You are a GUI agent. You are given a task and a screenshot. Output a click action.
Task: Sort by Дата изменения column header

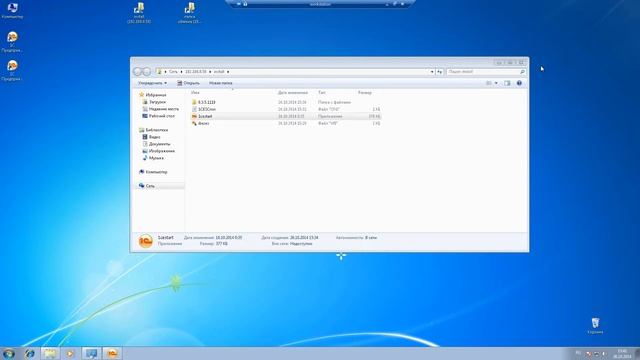293,93
